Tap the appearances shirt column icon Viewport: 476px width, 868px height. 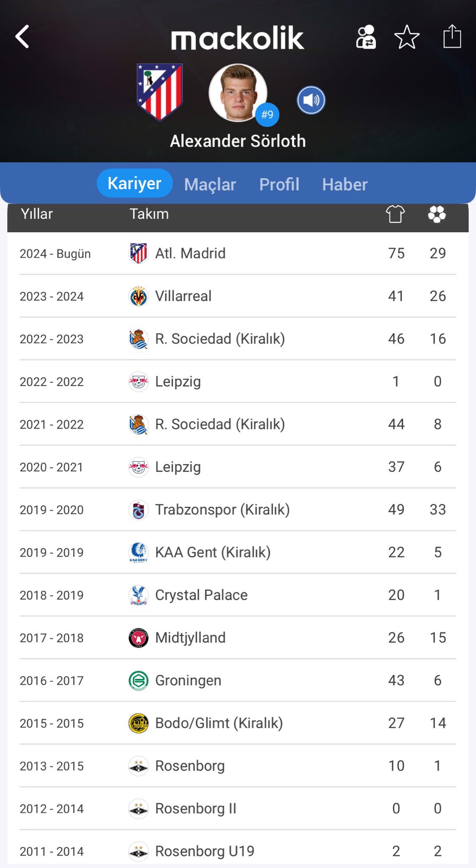click(395, 214)
